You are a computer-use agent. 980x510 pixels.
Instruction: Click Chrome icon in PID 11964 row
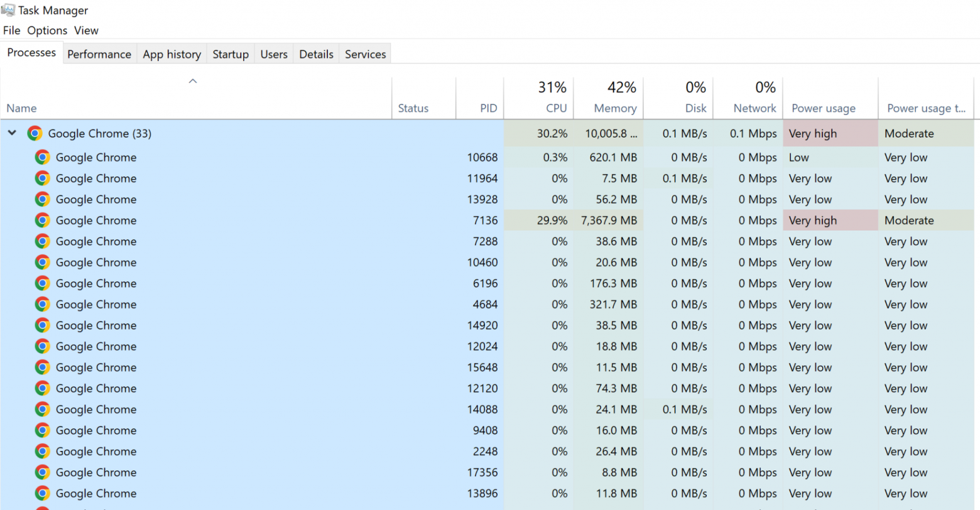tap(42, 178)
